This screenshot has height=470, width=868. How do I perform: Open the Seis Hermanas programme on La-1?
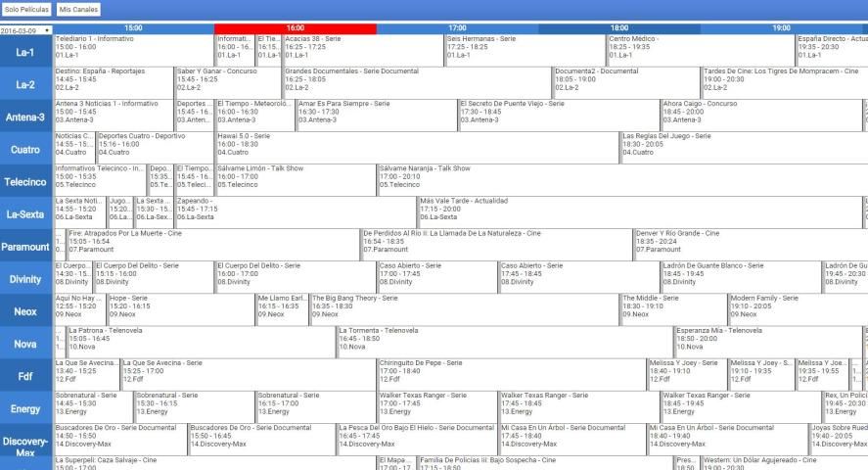tap(524, 48)
